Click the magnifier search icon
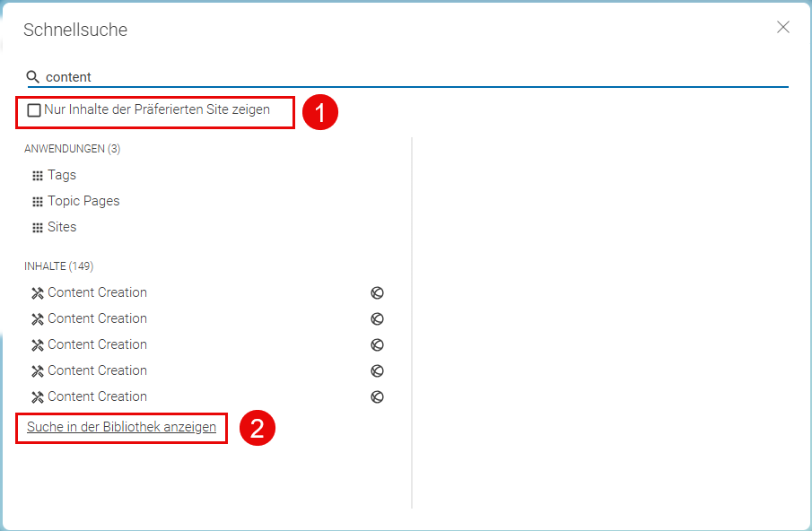The height and width of the screenshot is (531, 812). (32, 77)
